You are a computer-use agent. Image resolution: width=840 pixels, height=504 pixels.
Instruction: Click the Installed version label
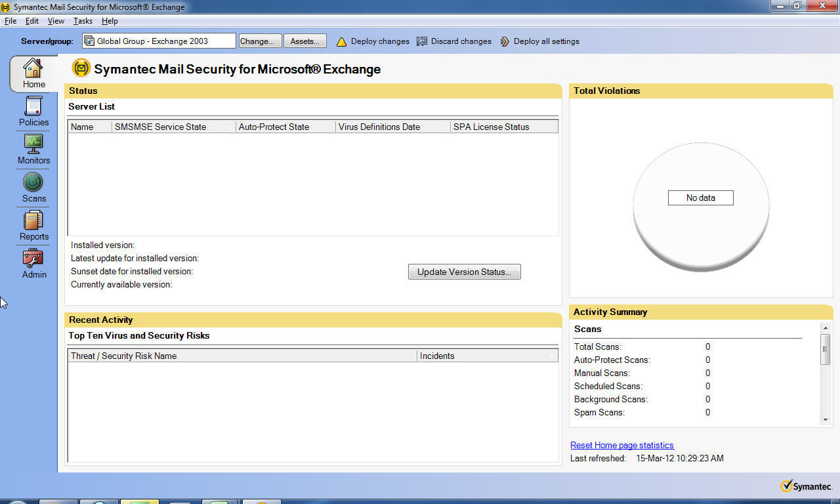coord(103,245)
